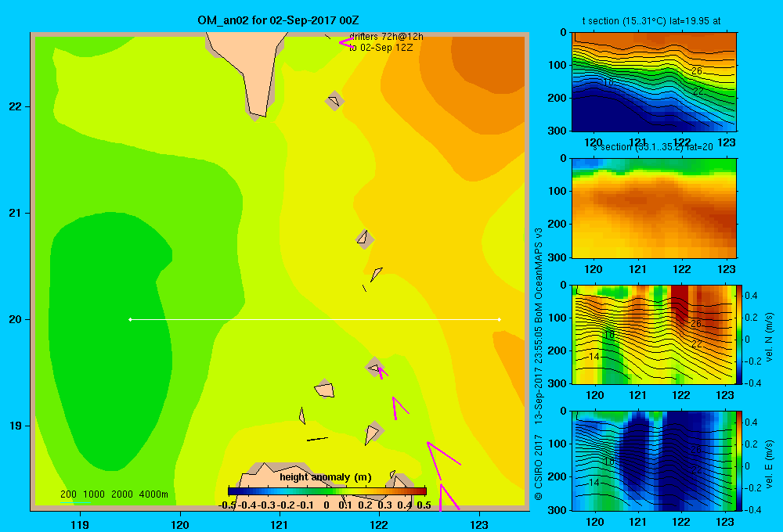Click longitude label 122 below main map
Screen dimensions: 783x532
pos(379,524)
